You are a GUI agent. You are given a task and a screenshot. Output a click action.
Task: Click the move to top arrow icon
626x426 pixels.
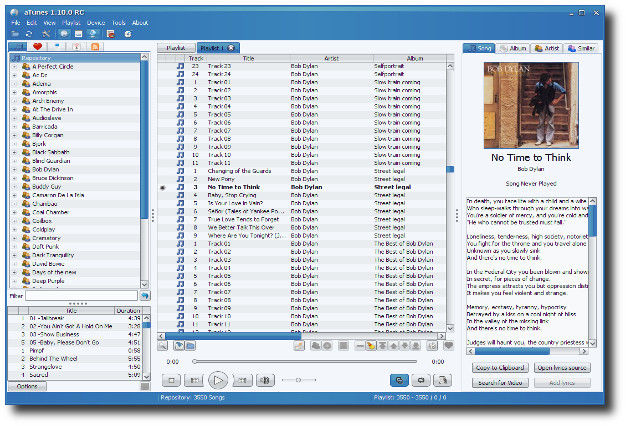pyautogui.click(x=382, y=346)
